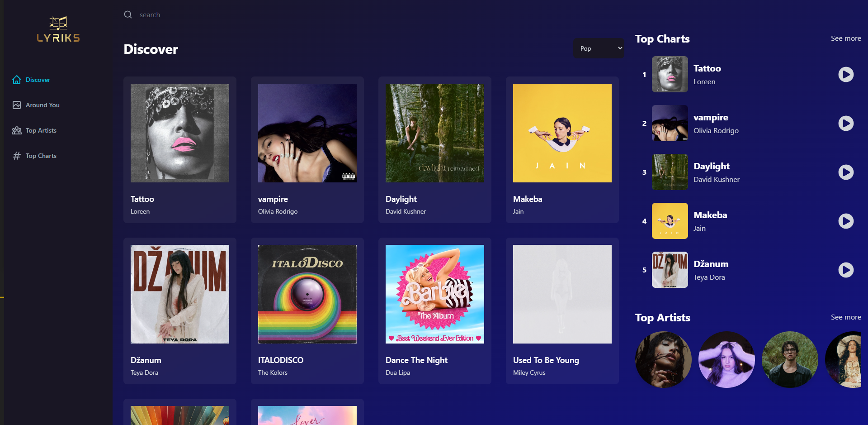The height and width of the screenshot is (425, 868).
Task: Click the Dance The Night title
Action: 416,360
